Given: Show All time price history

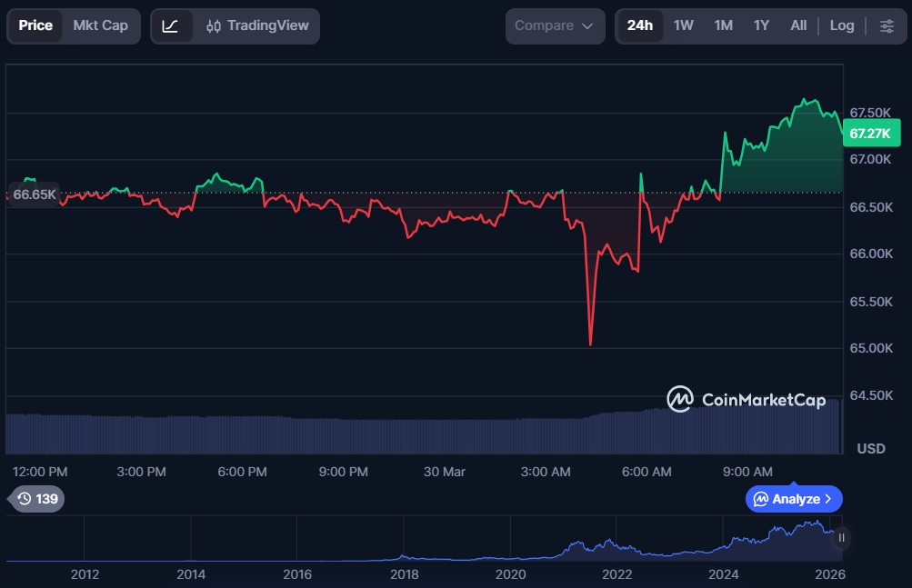Looking at the screenshot, I should click(x=797, y=25).
